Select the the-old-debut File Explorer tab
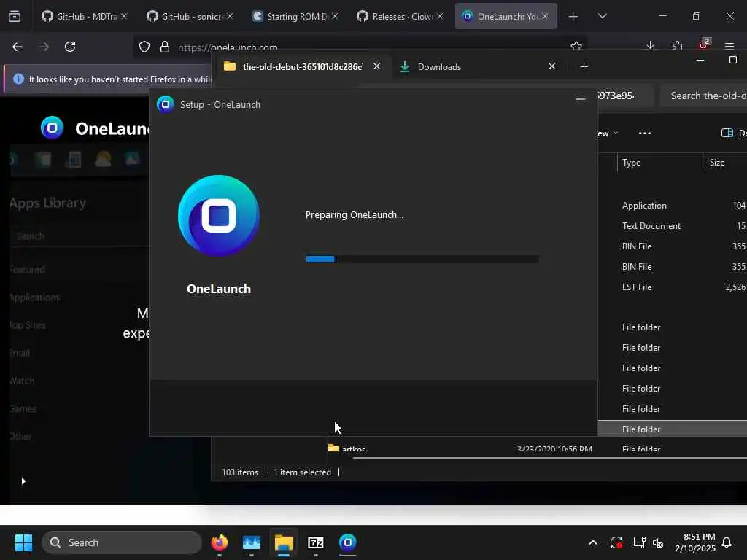Viewport: 747px width, 560px height. [x=303, y=66]
